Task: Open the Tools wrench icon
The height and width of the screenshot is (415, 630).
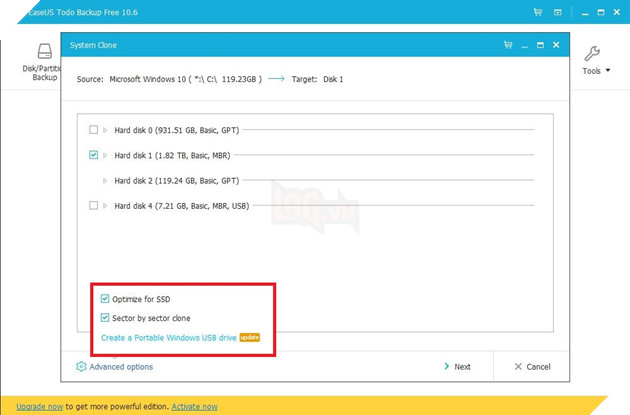Action: click(592, 53)
